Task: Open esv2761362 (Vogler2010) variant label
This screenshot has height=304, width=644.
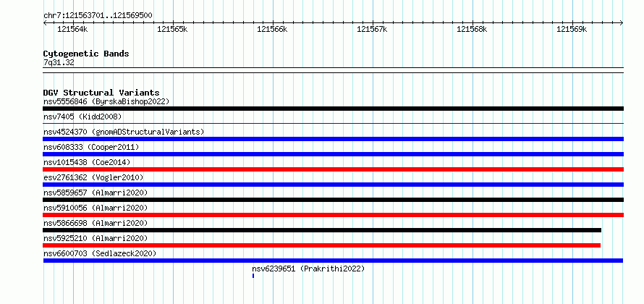Action: tap(93, 177)
